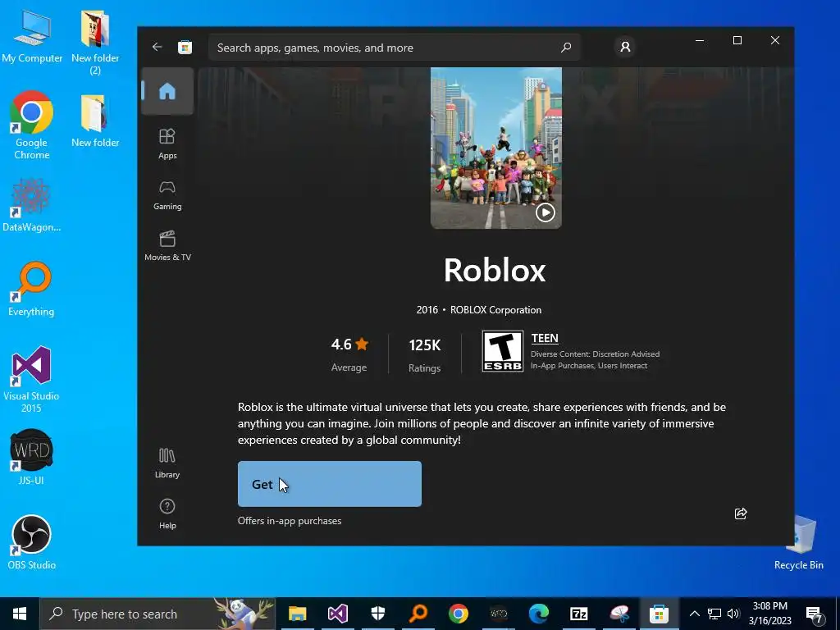The height and width of the screenshot is (630, 840).
Task: Open the Windows Start menu
Action: point(20,614)
